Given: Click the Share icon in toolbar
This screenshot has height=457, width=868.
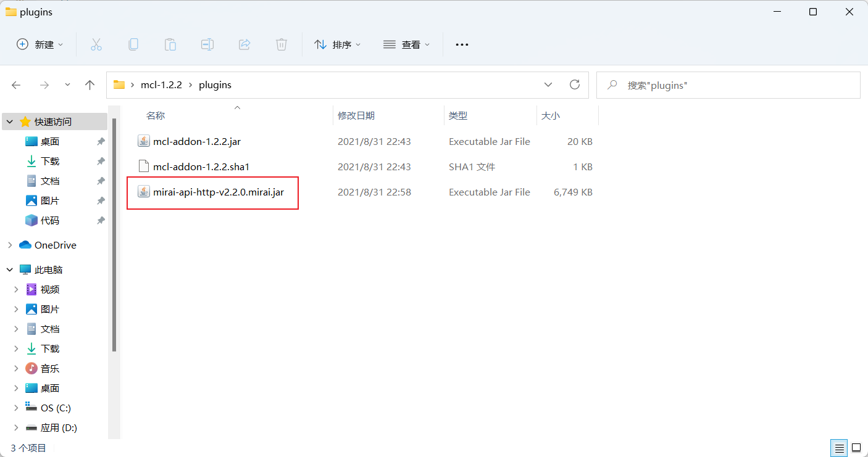Looking at the screenshot, I should click(x=244, y=44).
